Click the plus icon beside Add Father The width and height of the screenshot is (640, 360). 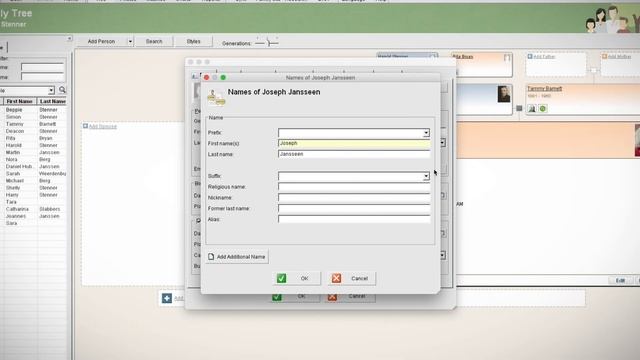click(x=530, y=56)
